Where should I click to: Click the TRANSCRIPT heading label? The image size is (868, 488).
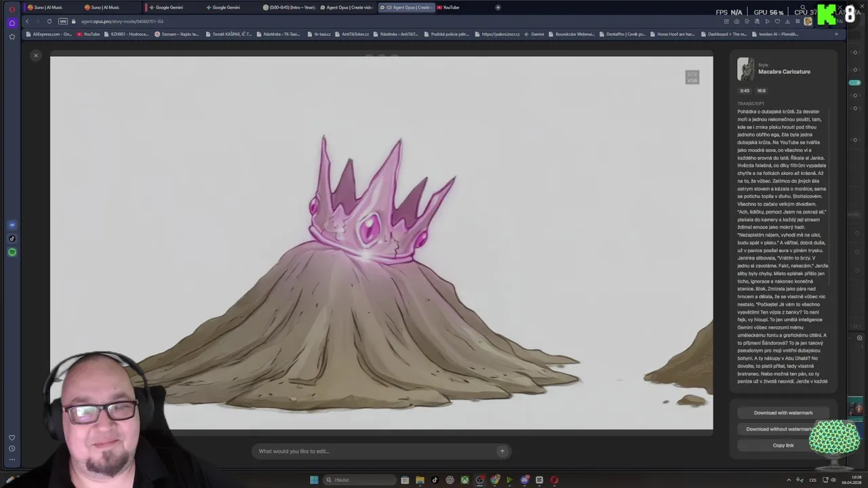pos(751,104)
